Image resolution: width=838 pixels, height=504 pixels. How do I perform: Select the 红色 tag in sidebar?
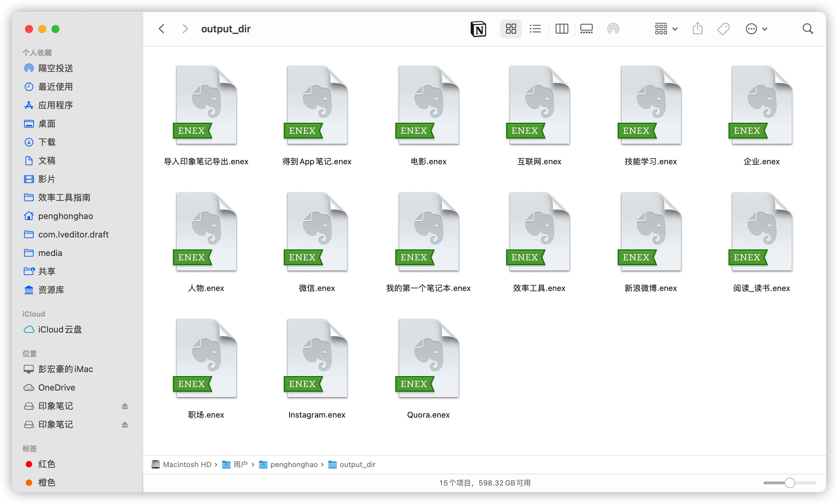(x=78, y=464)
